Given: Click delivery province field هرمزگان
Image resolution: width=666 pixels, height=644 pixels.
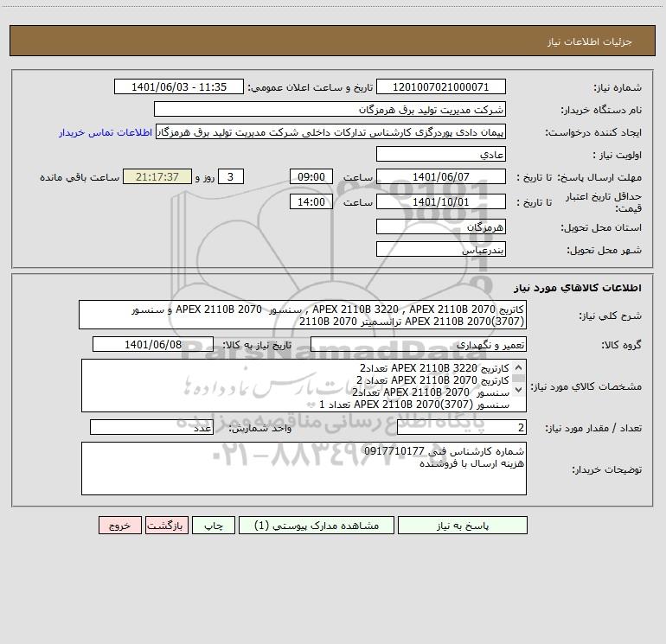Looking at the screenshot, I should [441, 227].
